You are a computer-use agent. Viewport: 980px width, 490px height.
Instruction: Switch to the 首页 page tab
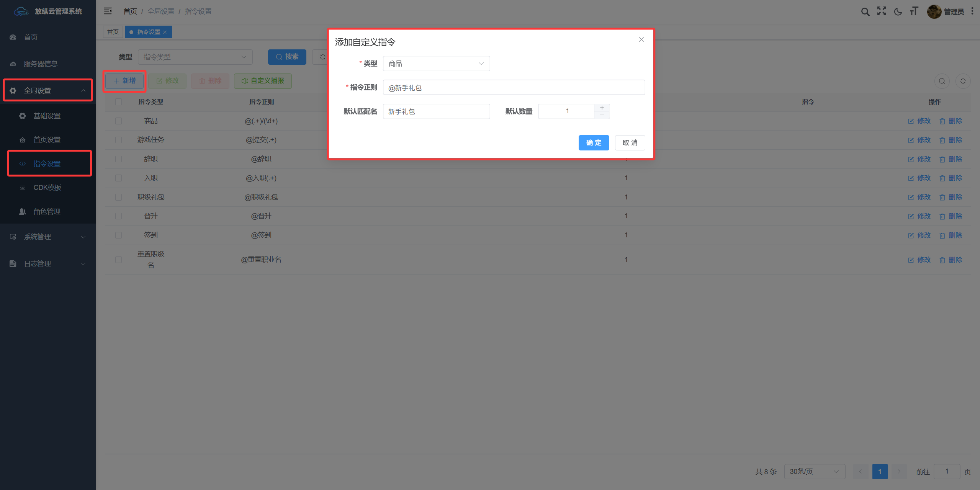click(113, 32)
